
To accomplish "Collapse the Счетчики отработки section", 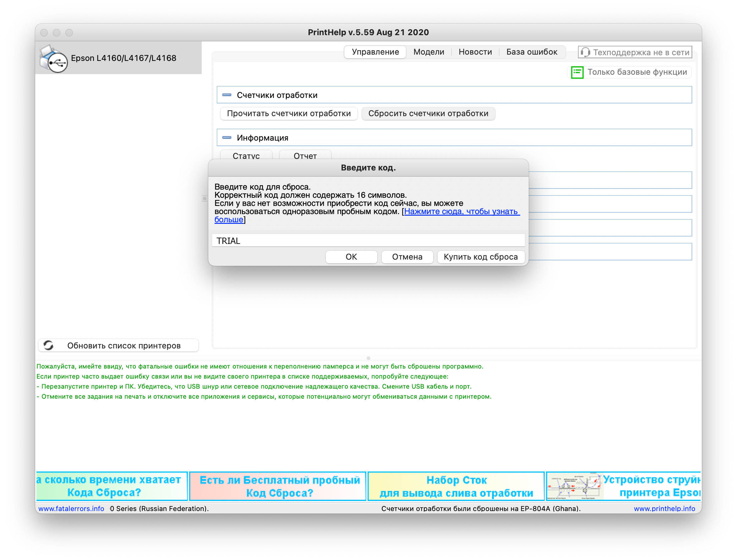I will (x=227, y=95).
